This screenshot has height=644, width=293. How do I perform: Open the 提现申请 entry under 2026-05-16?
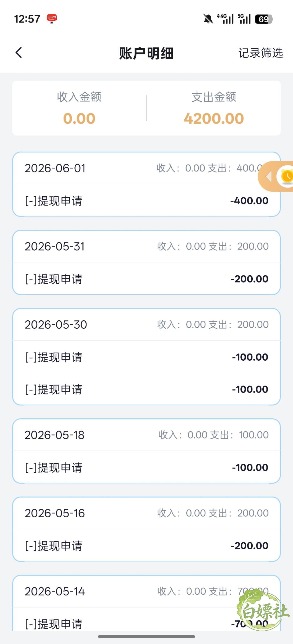tap(146, 546)
